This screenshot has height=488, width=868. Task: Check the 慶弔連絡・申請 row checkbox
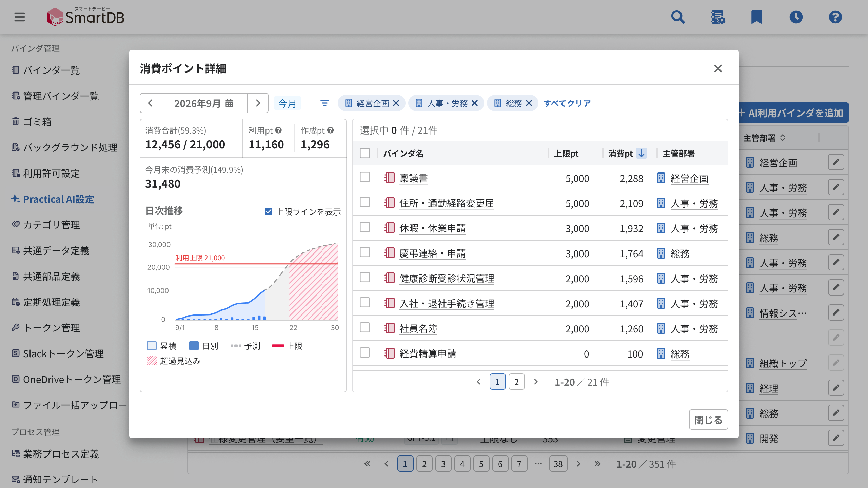tap(365, 252)
